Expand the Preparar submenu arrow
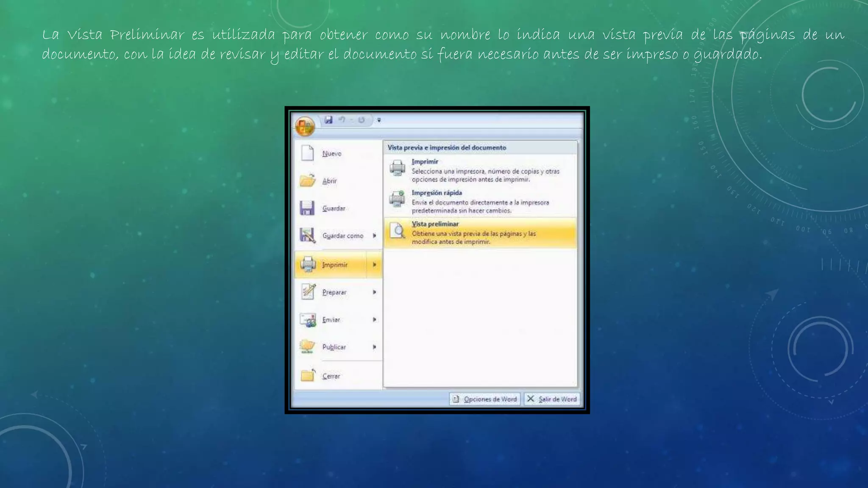This screenshot has width=868, height=488. point(374,292)
